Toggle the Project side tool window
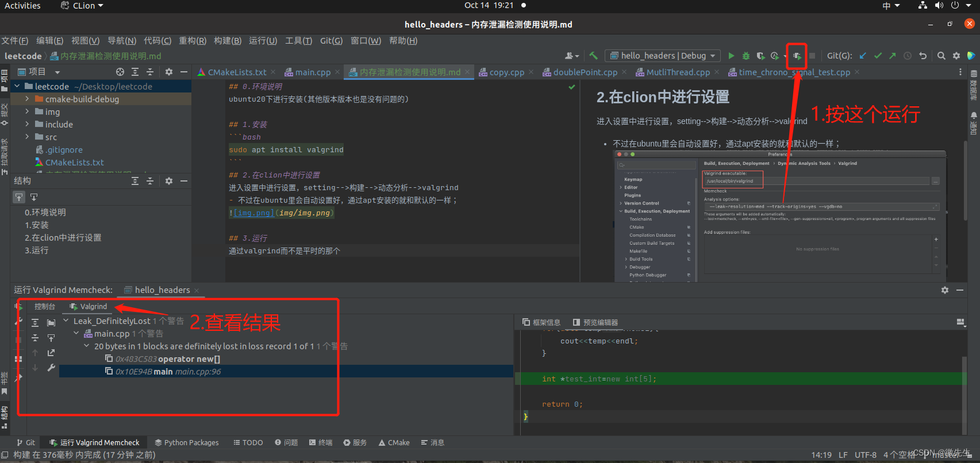 coord(5,79)
